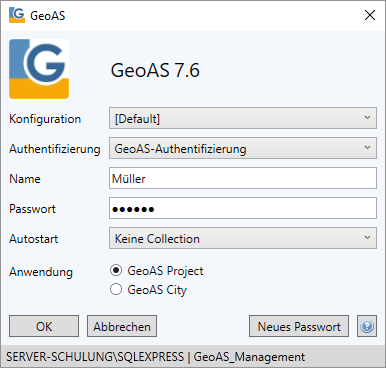Select the GeoAS Project radio button

[x=116, y=270]
